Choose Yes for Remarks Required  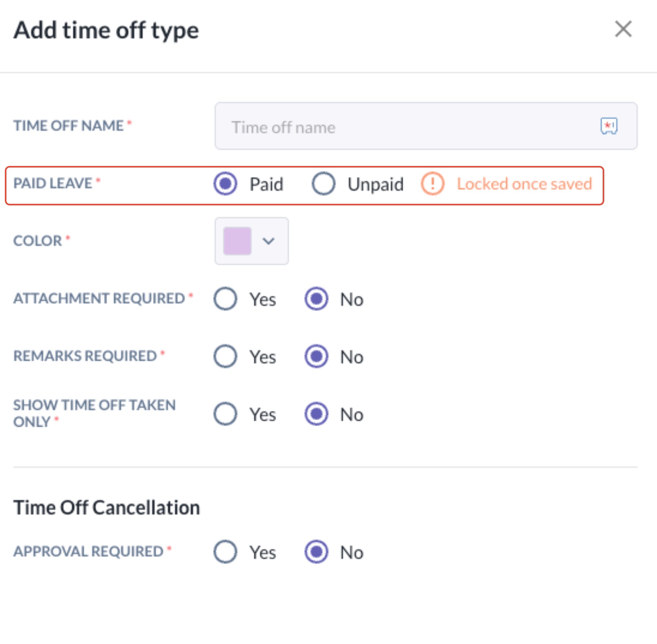point(225,356)
